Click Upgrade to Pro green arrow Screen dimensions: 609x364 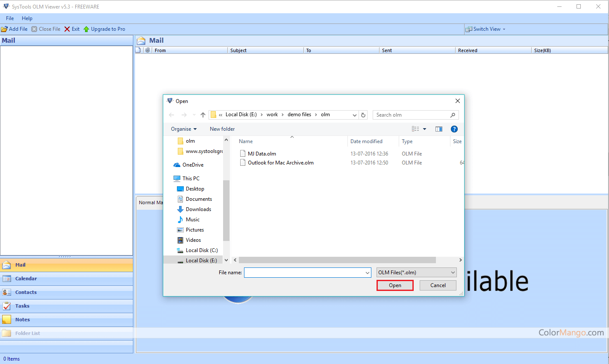click(86, 29)
